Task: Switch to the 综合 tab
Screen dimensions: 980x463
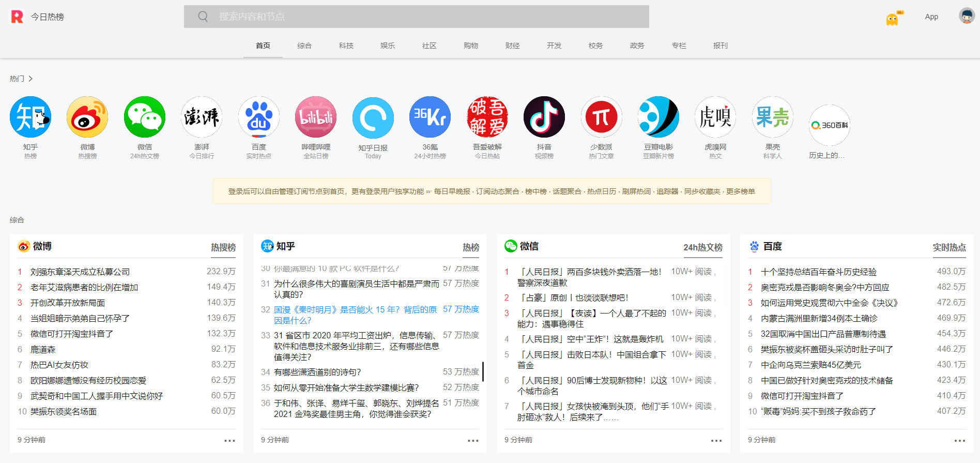Action: point(304,46)
